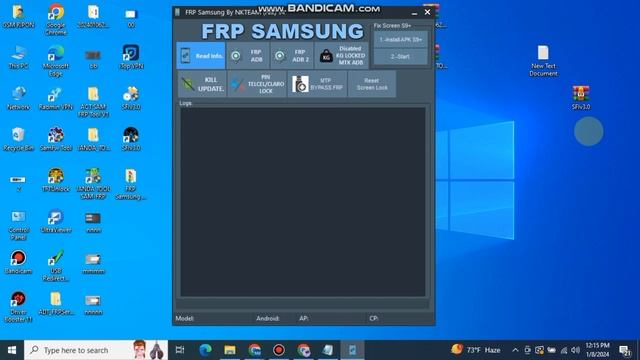Open the volume control in system tray
Image resolution: width=640 pixels, height=360 pixels.
576,350
